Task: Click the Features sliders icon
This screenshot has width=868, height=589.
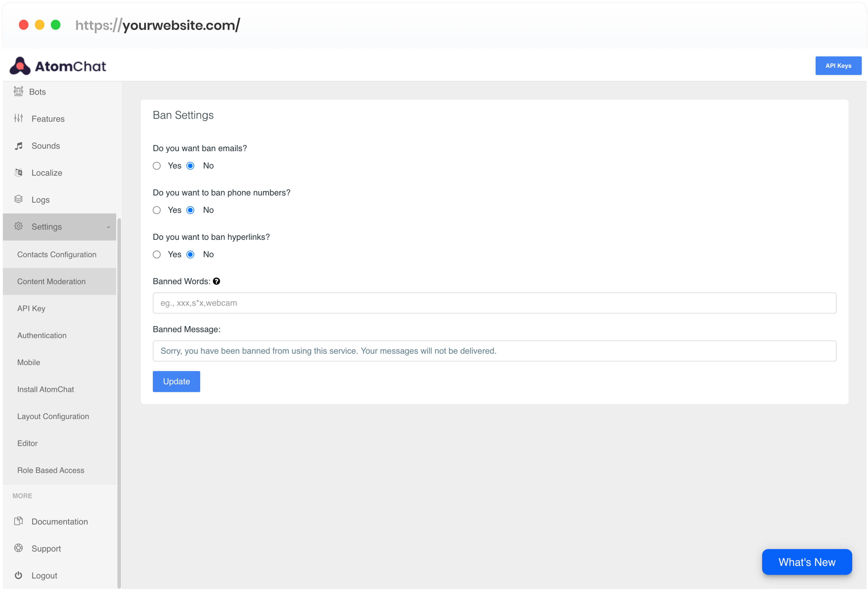Action: [x=18, y=118]
